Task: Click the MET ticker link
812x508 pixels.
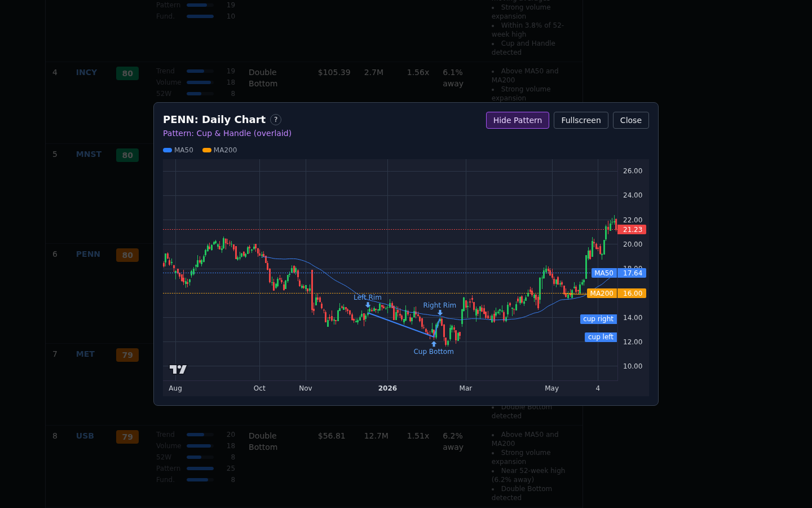Action: coord(85,354)
